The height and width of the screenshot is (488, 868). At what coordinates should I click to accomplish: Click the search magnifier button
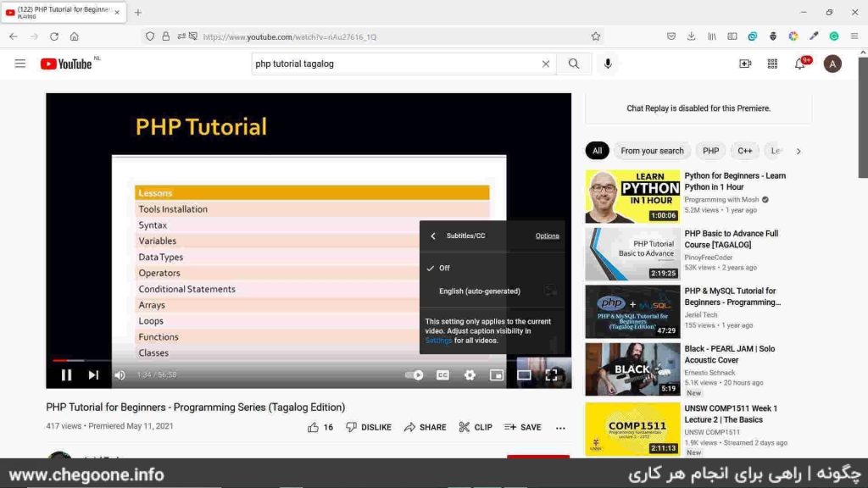[x=574, y=64]
